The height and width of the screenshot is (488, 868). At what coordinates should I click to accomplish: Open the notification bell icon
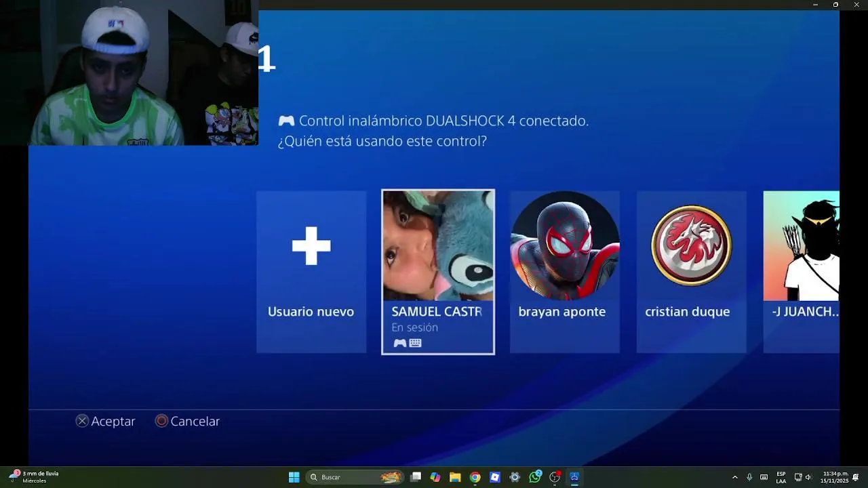(856, 477)
